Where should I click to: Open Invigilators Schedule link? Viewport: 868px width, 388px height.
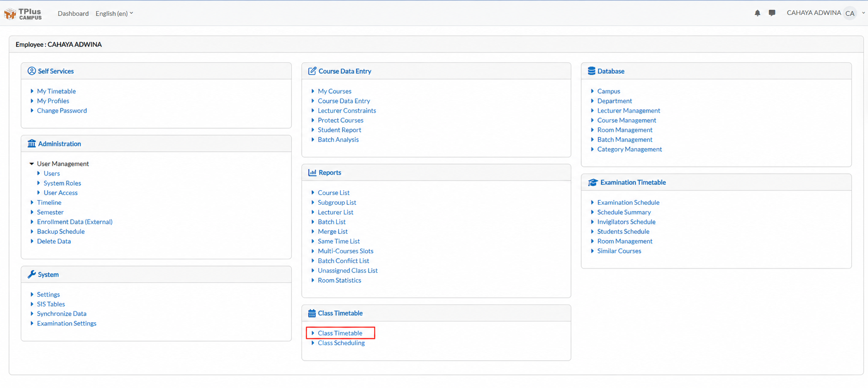(x=626, y=222)
